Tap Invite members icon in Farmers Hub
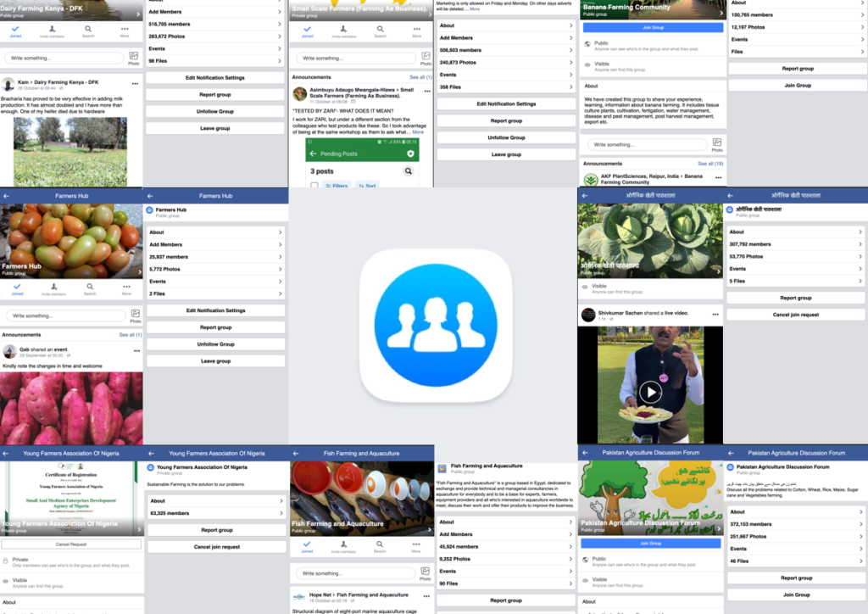This screenshot has height=614, width=868. 53,289
